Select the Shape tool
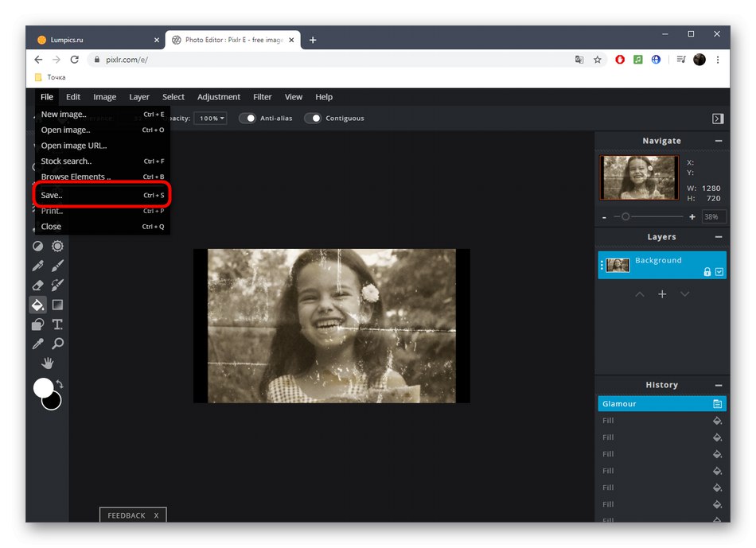The height and width of the screenshot is (548, 756). coord(37,325)
